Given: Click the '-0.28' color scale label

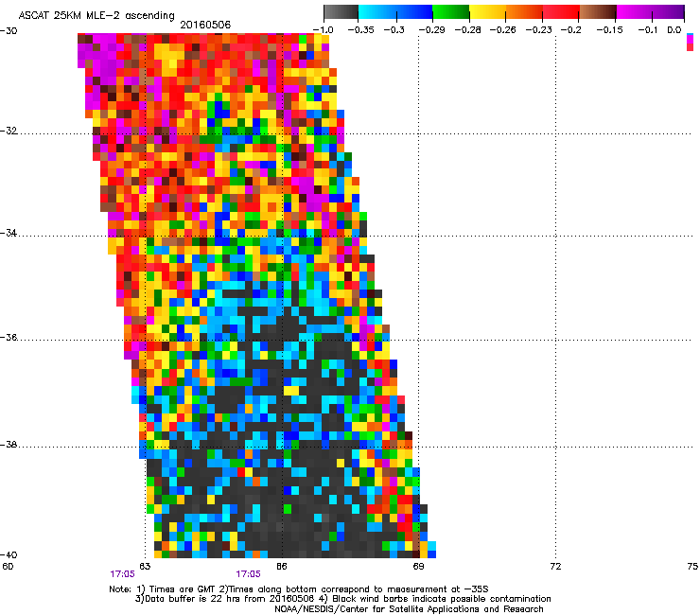Looking at the screenshot, I should click(467, 30).
